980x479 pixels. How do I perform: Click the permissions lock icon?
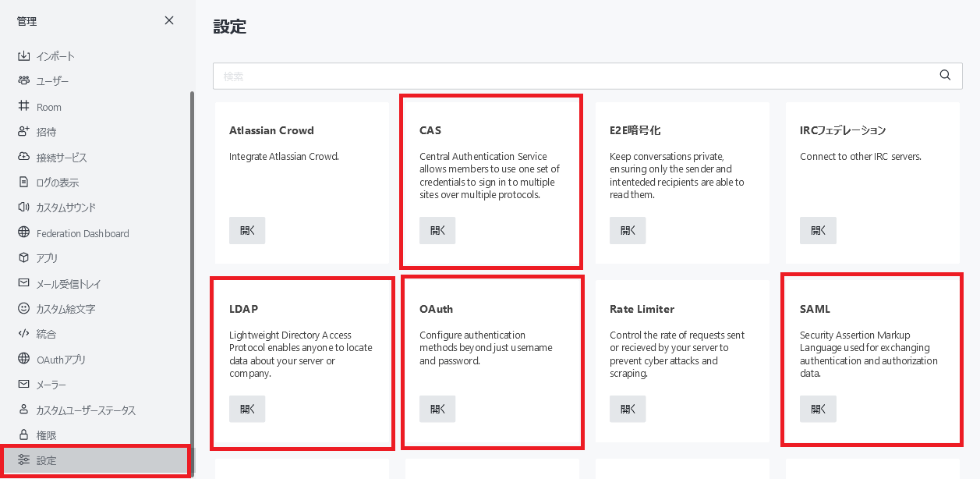(23, 435)
